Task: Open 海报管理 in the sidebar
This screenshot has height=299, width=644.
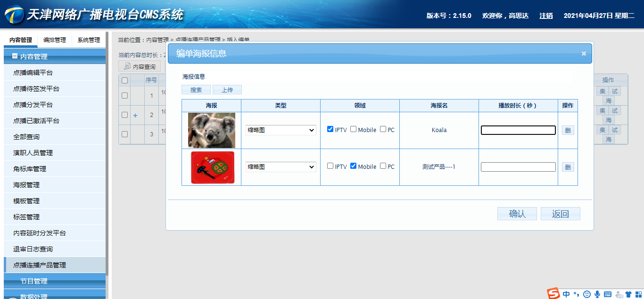Action: [x=55, y=185]
